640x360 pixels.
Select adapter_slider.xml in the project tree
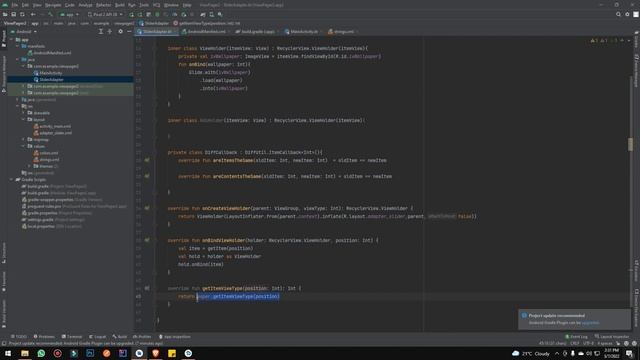point(53,133)
